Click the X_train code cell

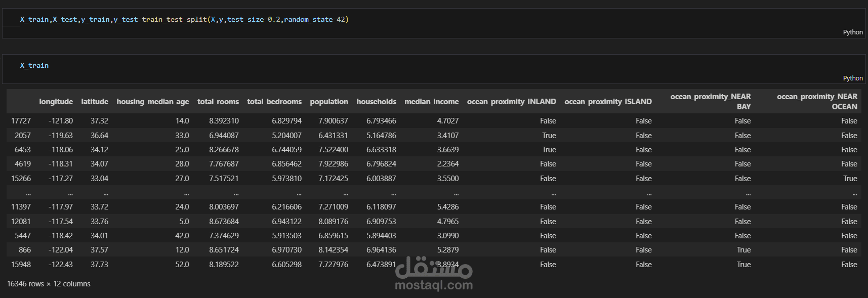(x=433, y=69)
